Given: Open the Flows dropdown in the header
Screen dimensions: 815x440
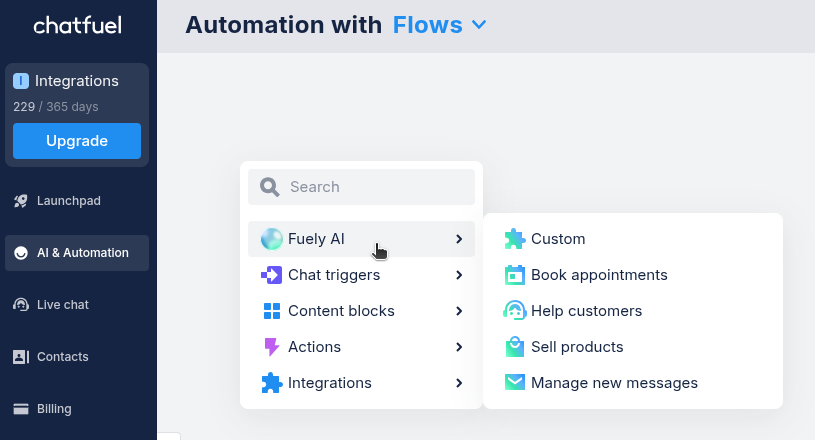Looking at the screenshot, I should tap(440, 25).
